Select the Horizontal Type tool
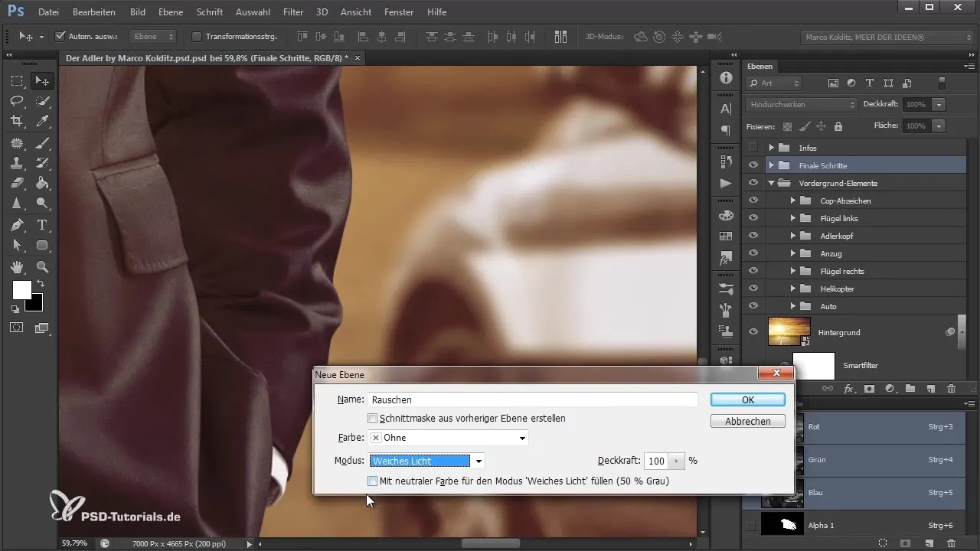This screenshot has height=551, width=980. point(43,225)
